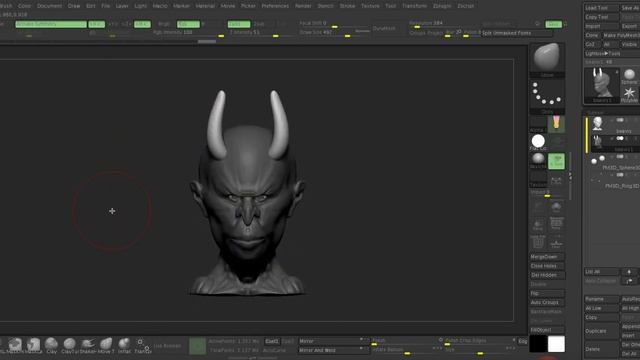Toggle visibility of PM3D_Ring3D subtool

point(620,175)
